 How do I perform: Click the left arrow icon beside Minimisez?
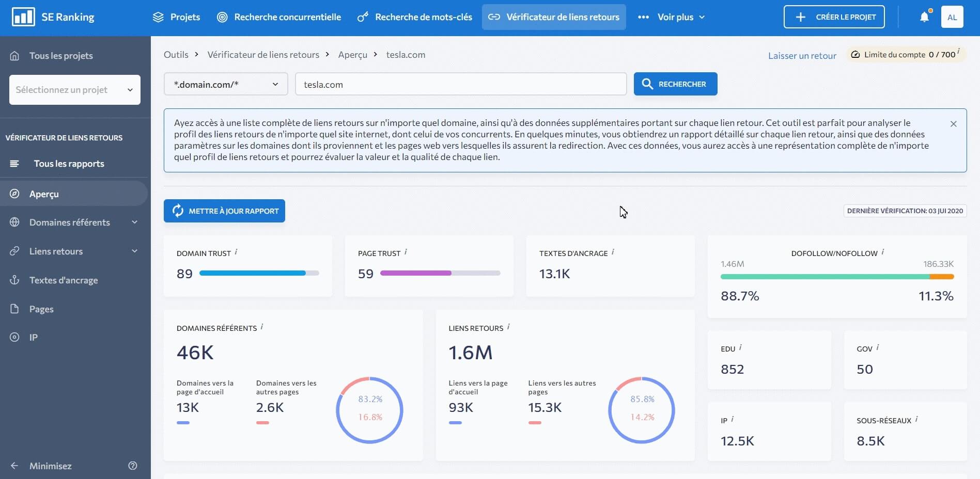click(14, 466)
